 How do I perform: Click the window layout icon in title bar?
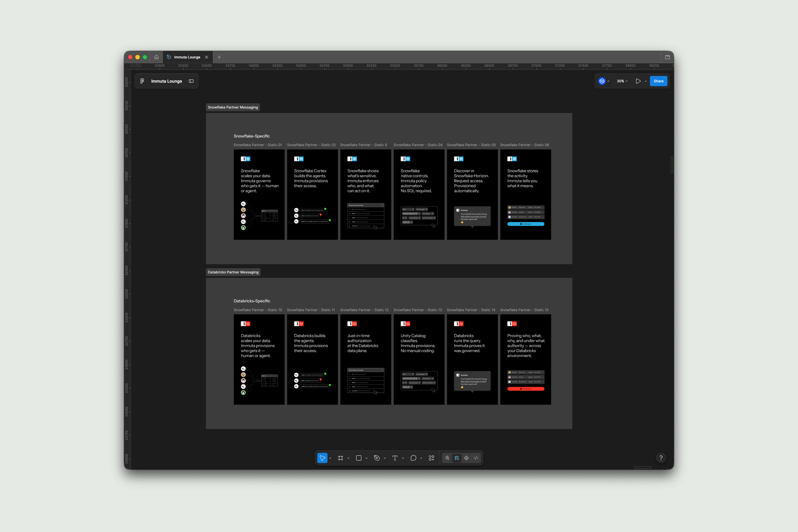[x=667, y=57]
